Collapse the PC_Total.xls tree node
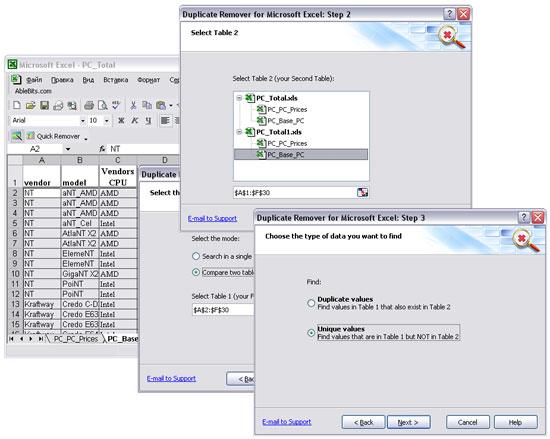Viewport: 550px width, 439px height. point(239,98)
